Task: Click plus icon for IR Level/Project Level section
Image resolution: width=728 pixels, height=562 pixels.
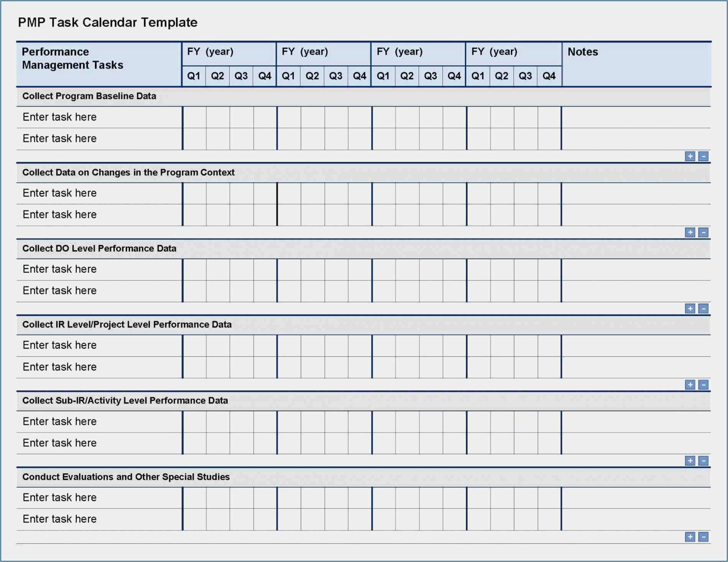Action: (690, 385)
